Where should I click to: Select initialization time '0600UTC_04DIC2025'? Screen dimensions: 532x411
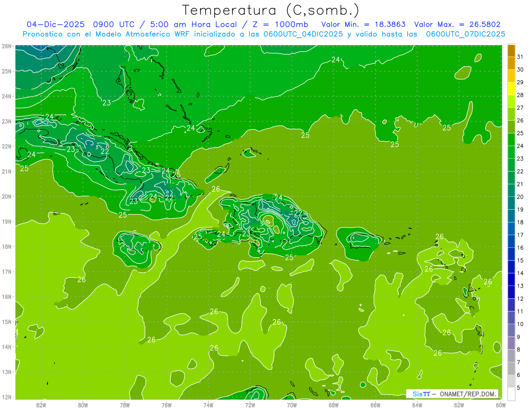[x=302, y=34]
